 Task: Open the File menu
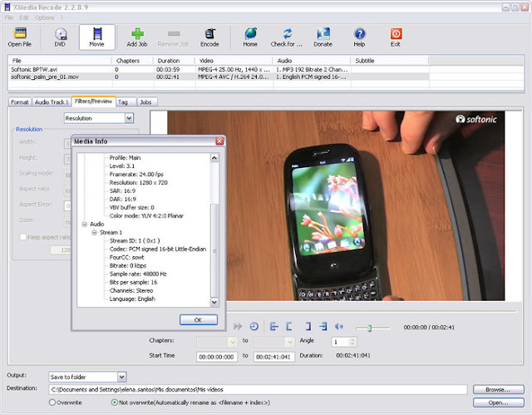(9, 17)
